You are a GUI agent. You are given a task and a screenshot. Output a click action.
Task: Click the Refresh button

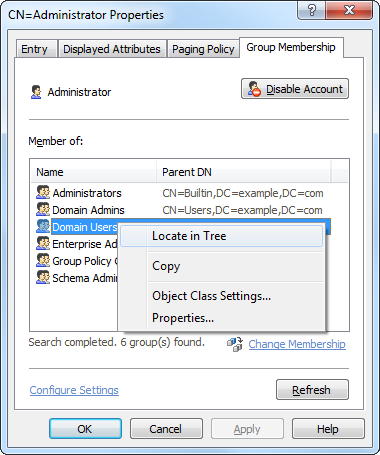pyautogui.click(x=312, y=390)
